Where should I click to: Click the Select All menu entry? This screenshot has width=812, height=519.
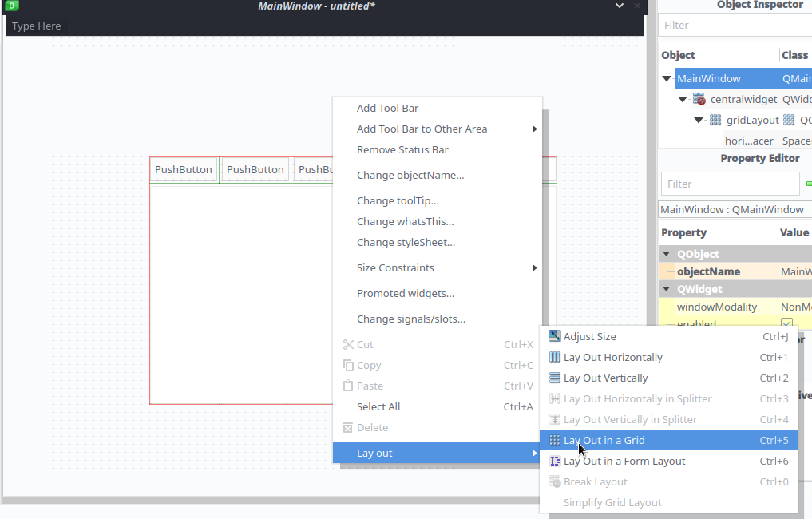378,407
